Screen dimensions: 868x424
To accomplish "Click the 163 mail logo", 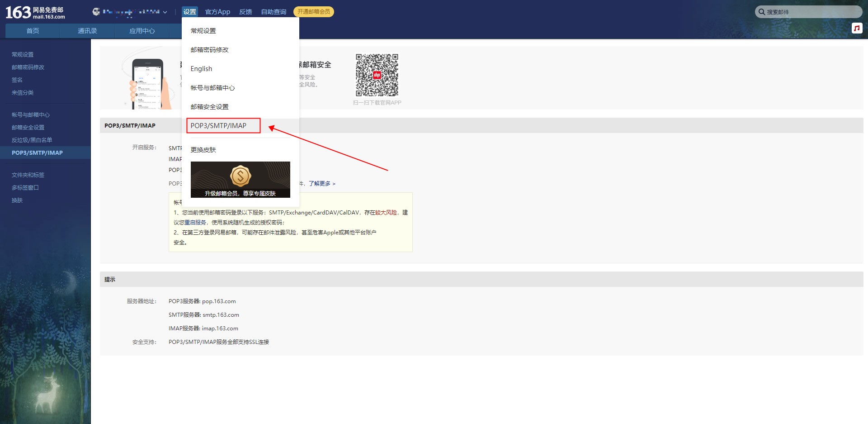I will click(x=35, y=12).
